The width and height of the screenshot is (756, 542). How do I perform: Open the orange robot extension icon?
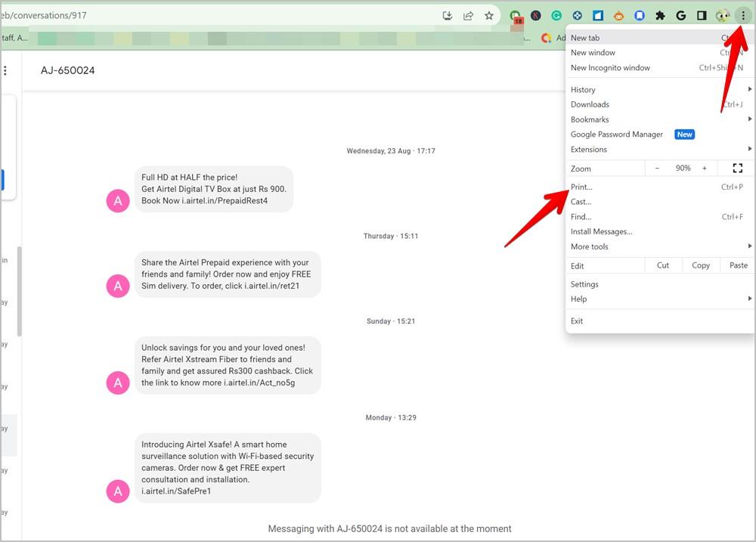point(618,16)
